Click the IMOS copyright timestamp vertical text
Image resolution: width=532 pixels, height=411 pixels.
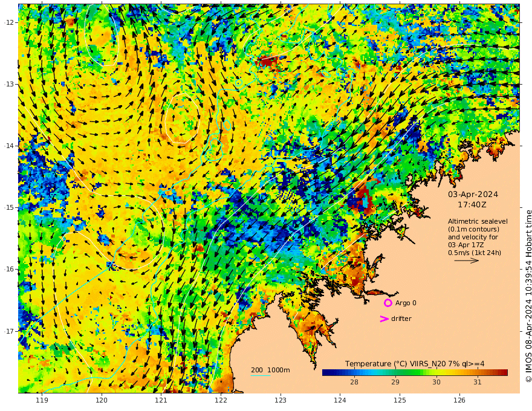[528, 296]
